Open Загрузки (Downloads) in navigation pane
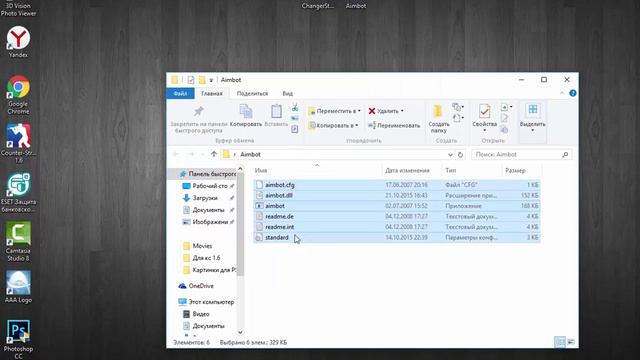This screenshot has height=360, width=640. coord(205,198)
